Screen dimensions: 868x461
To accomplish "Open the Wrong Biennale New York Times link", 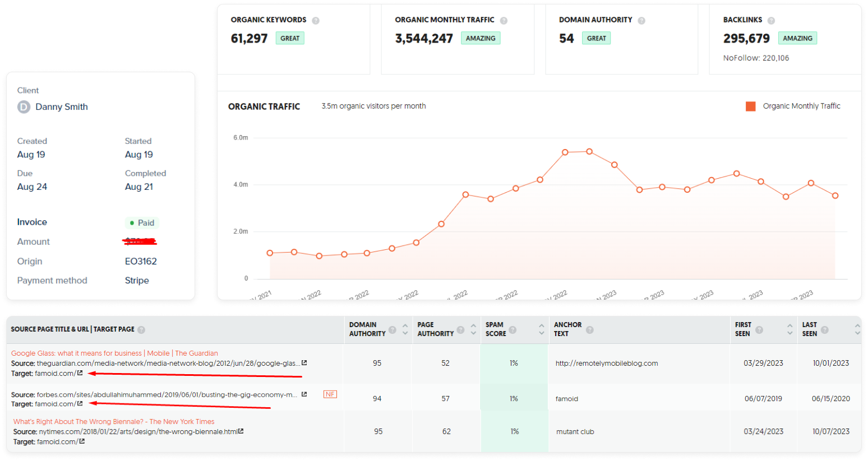I will tap(114, 422).
